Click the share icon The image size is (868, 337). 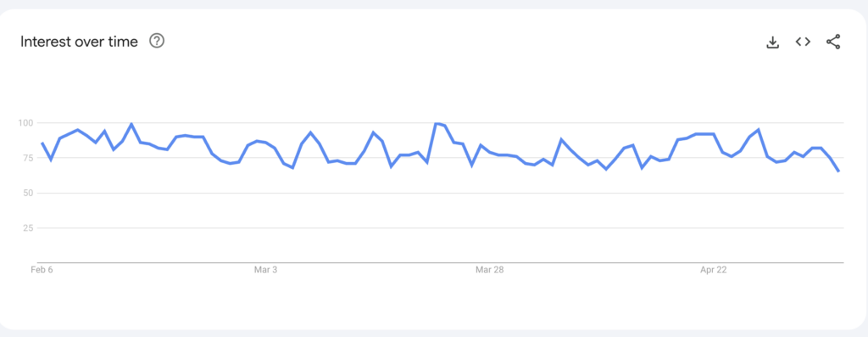coord(833,42)
